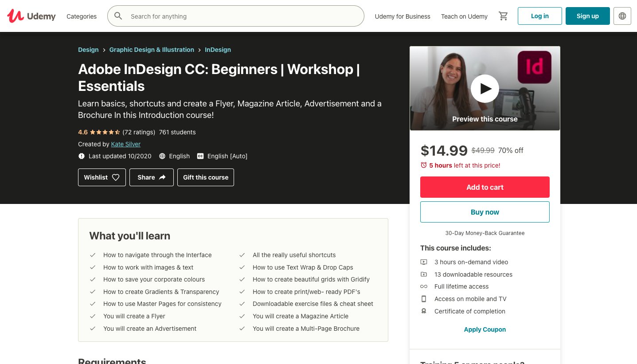The width and height of the screenshot is (637, 364).
Task: Open the Categories menu
Action: (82, 16)
